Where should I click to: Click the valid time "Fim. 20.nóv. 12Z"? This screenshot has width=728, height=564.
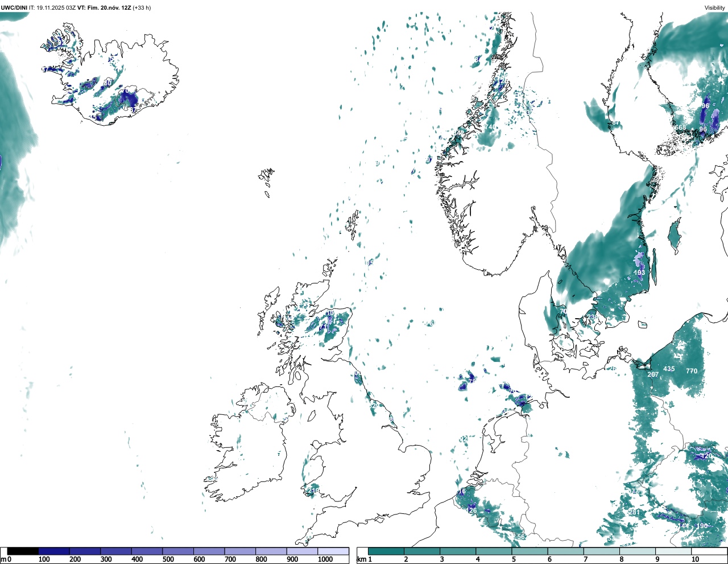(x=109, y=8)
